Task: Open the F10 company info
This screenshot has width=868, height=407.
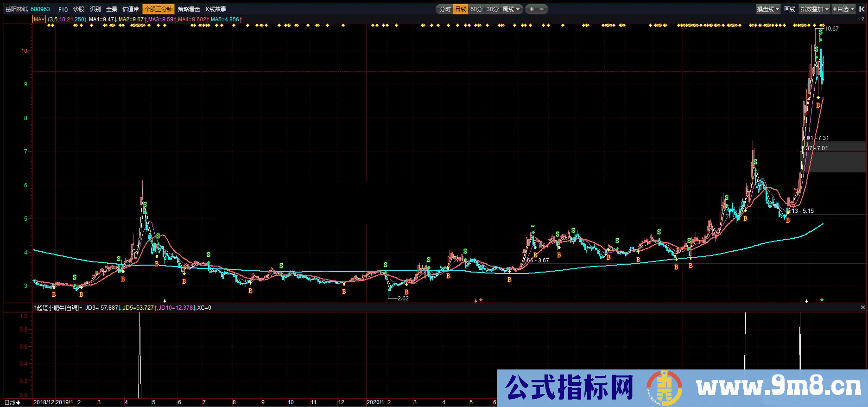Action: [x=63, y=9]
